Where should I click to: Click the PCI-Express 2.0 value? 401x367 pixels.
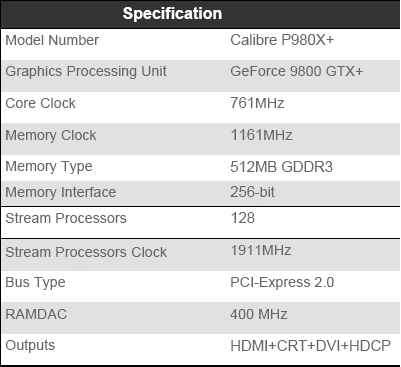282,282
